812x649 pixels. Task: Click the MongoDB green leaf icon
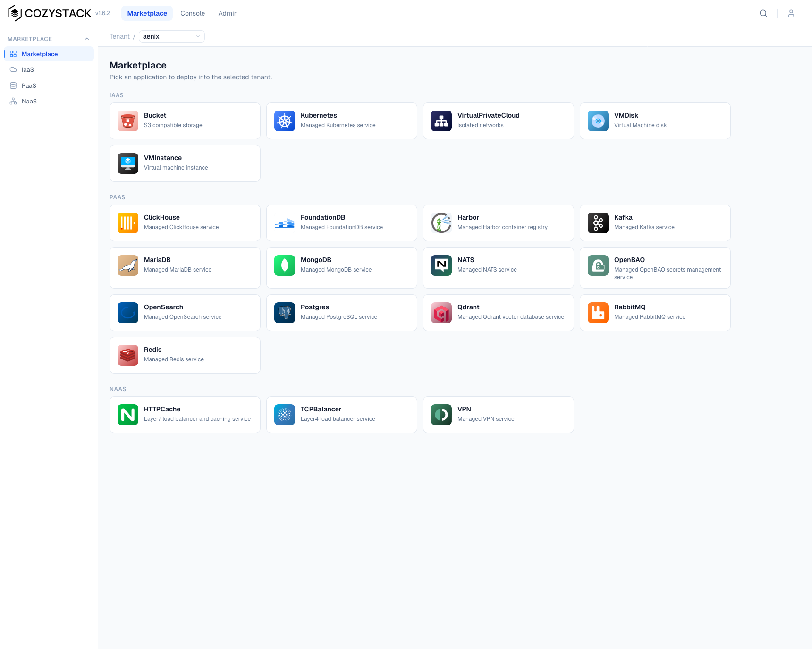tap(285, 265)
